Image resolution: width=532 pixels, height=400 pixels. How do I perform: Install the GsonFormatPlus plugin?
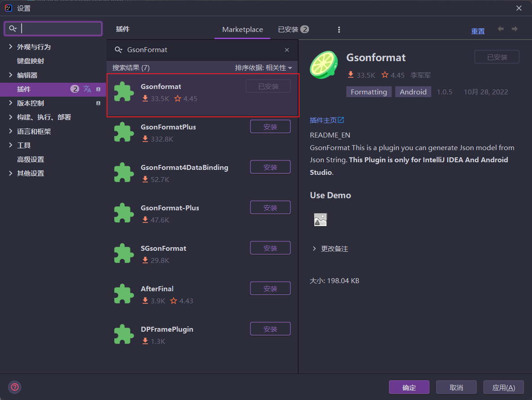[x=270, y=127]
